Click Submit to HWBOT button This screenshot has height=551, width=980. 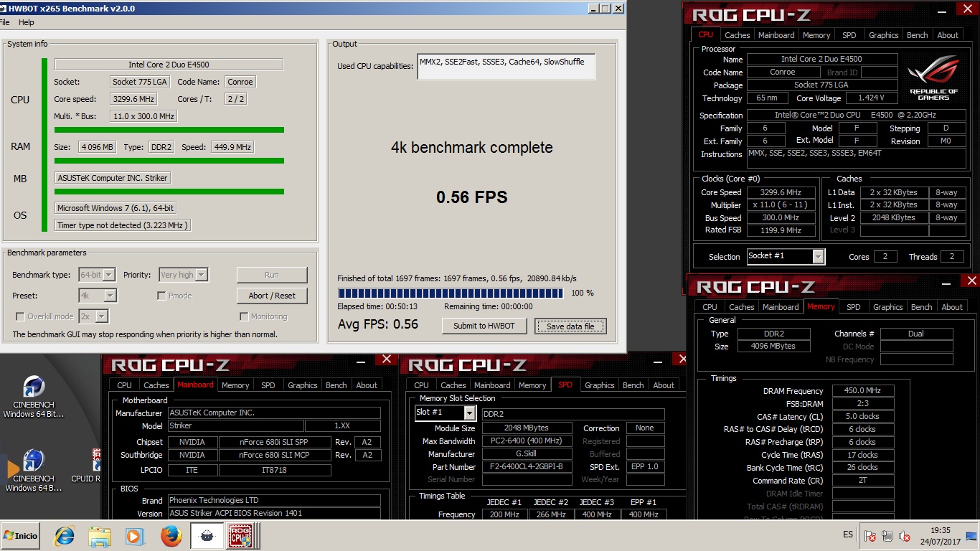click(484, 326)
